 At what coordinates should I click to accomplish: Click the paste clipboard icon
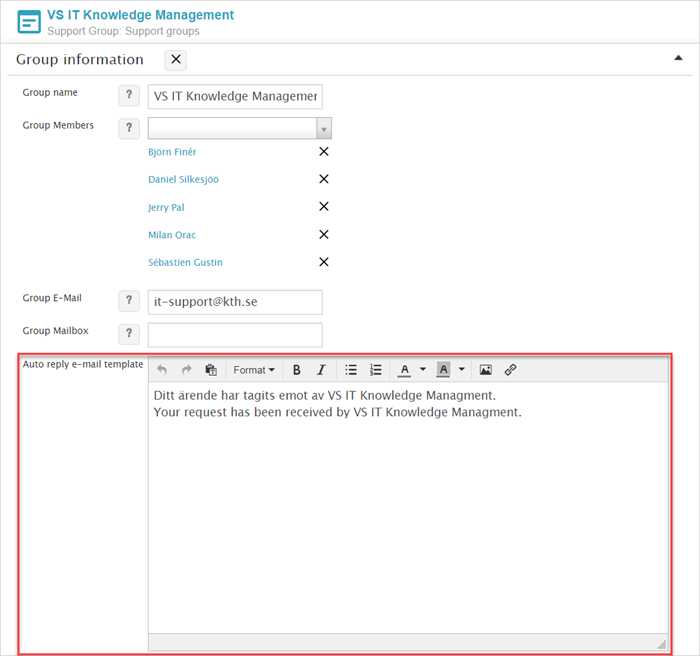point(211,370)
